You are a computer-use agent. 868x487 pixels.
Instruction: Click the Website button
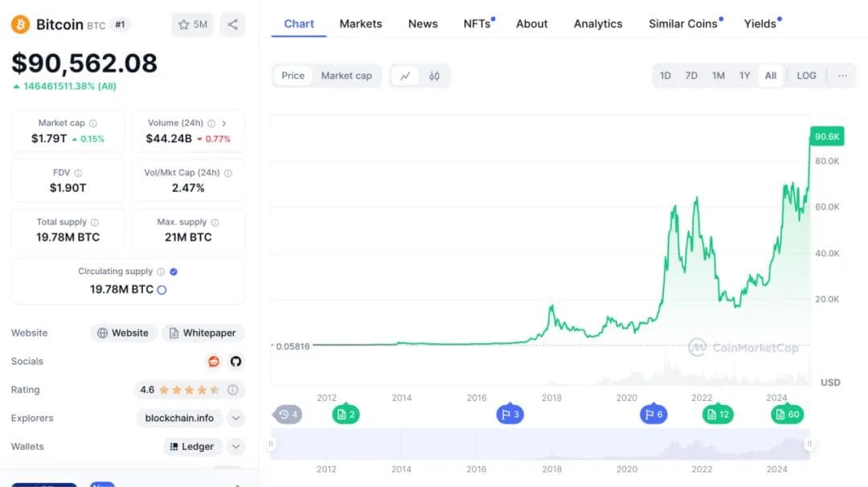(x=123, y=333)
